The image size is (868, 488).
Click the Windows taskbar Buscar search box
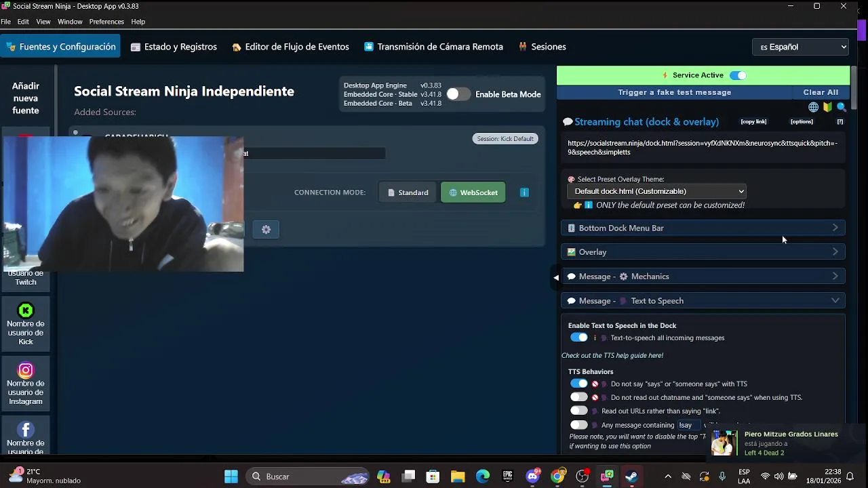pyautogui.click(x=308, y=476)
